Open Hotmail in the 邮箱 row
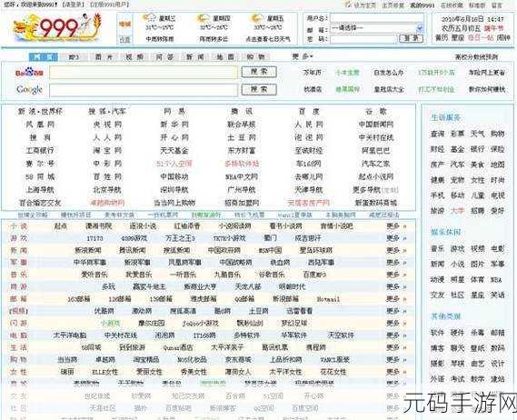 pyautogui.click(x=328, y=299)
